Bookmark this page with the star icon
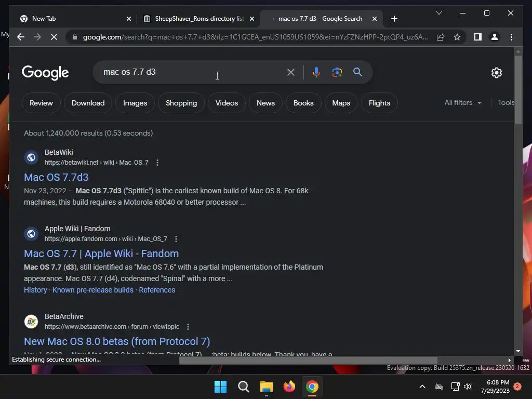The width and height of the screenshot is (532, 399). [x=457, y=37]
